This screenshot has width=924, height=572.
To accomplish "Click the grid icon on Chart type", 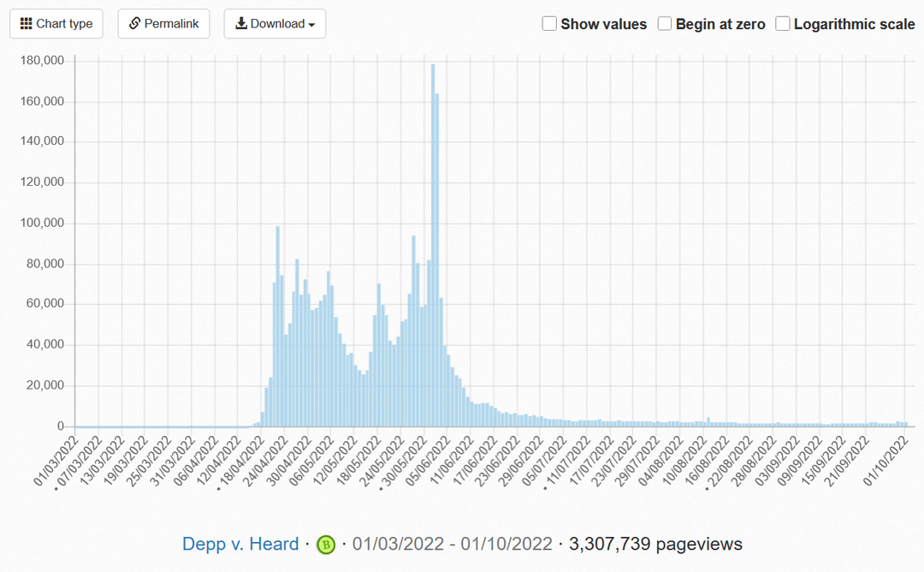I will tap(27, 24).
